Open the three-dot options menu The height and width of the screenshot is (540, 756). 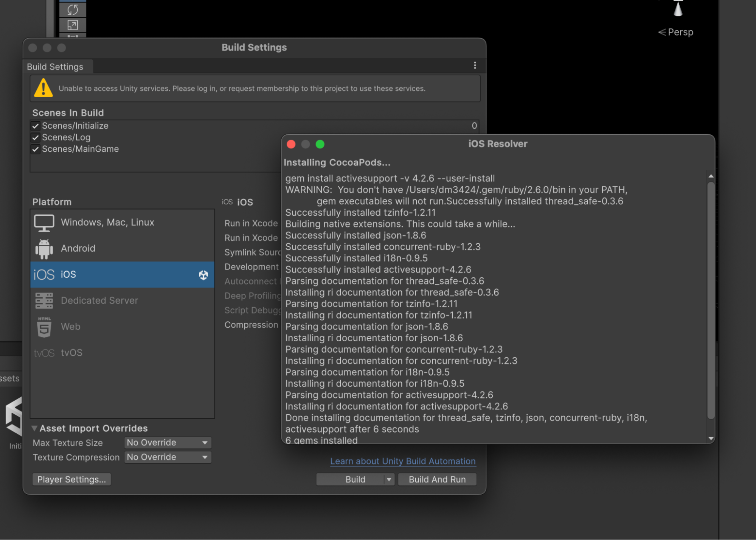475,65
